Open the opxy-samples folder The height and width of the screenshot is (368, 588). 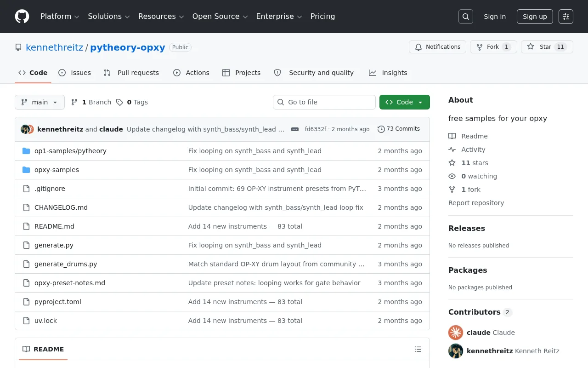57,170
